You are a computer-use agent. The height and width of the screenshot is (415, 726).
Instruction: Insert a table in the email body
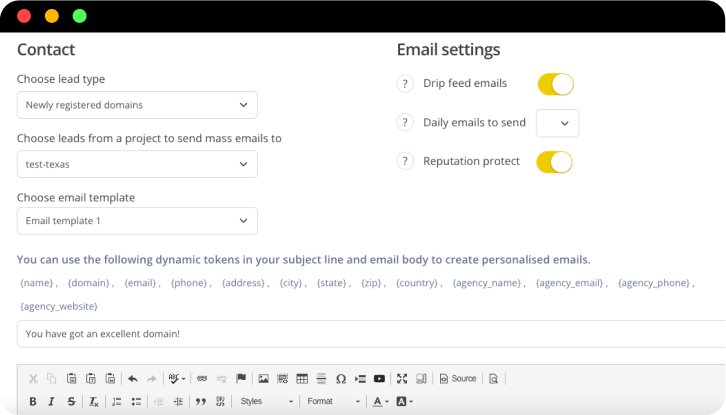tap(302, 379)
